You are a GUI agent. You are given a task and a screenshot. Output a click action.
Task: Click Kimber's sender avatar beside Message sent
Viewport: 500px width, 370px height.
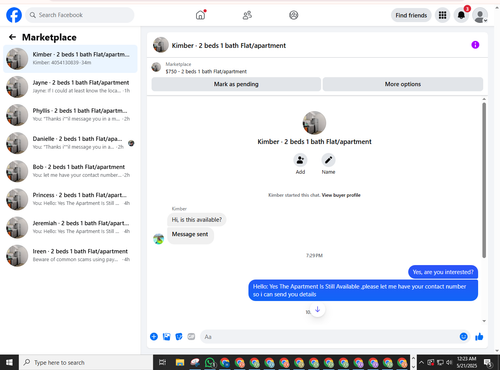click(x=159, y=239)
